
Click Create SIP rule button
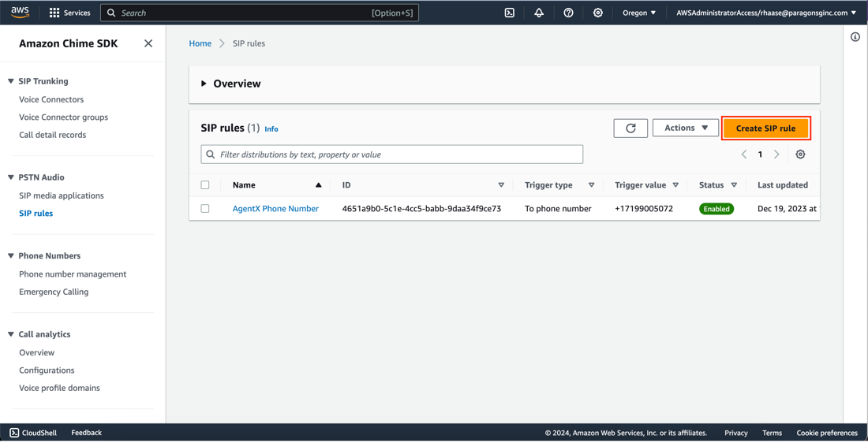coord(766,128)
